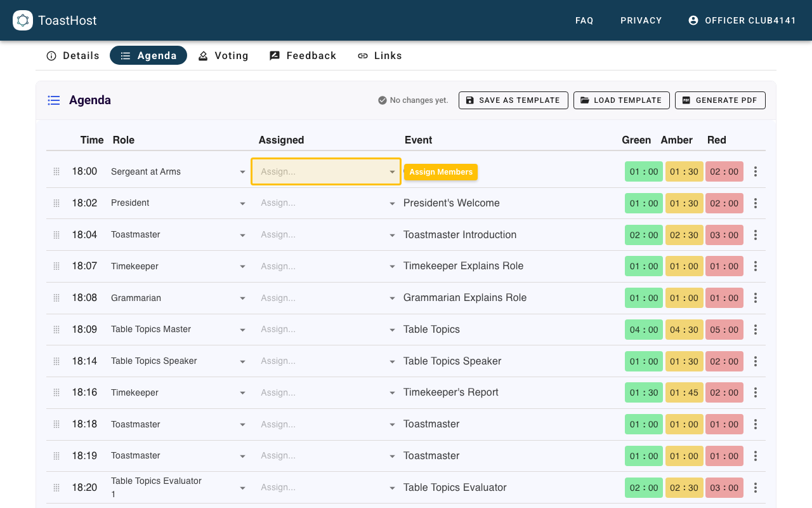This screenshot has width=812, height=508.
Task: Click the red 02:00 badge on the President's Welcome row
Action: [724, 203]
